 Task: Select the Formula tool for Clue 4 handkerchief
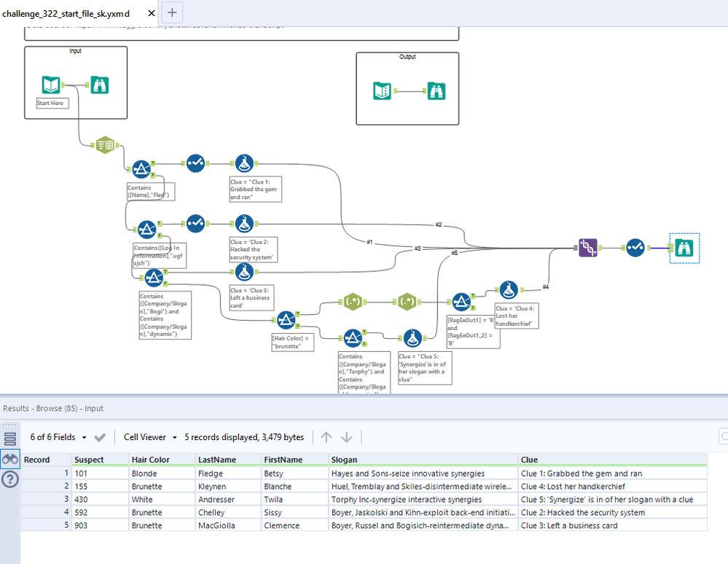[x=508, y=290]
